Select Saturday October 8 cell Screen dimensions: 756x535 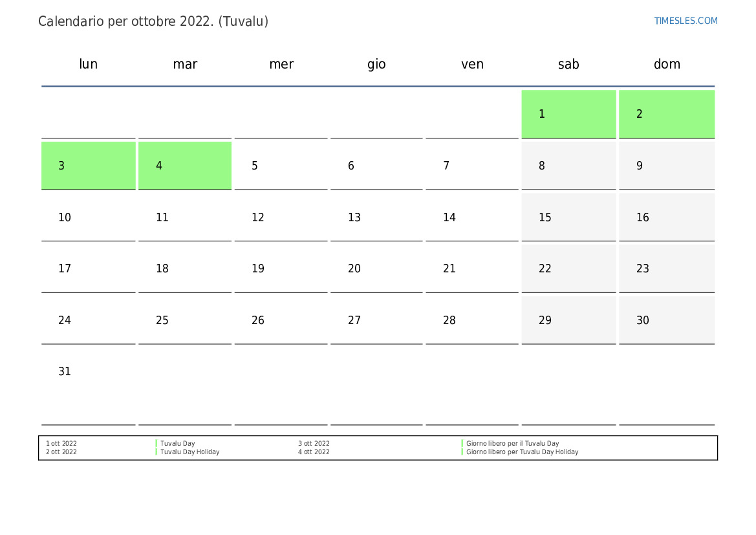pyautogui.click(x=568, y=166)
